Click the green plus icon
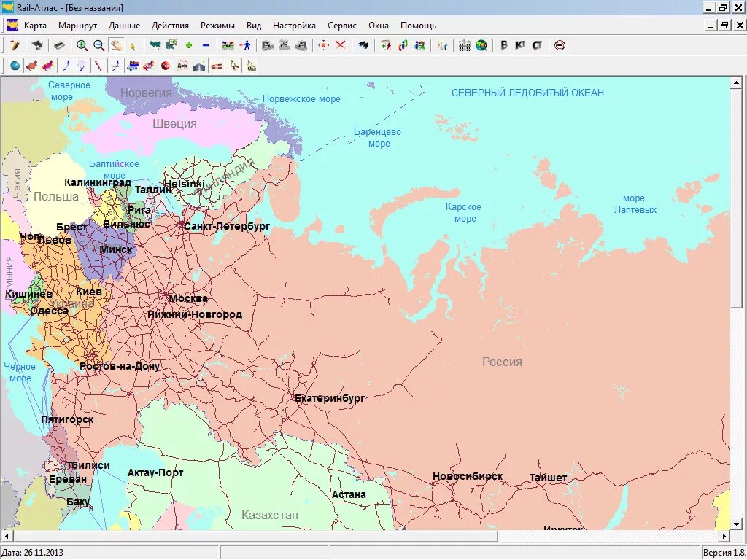 [189, 45]
